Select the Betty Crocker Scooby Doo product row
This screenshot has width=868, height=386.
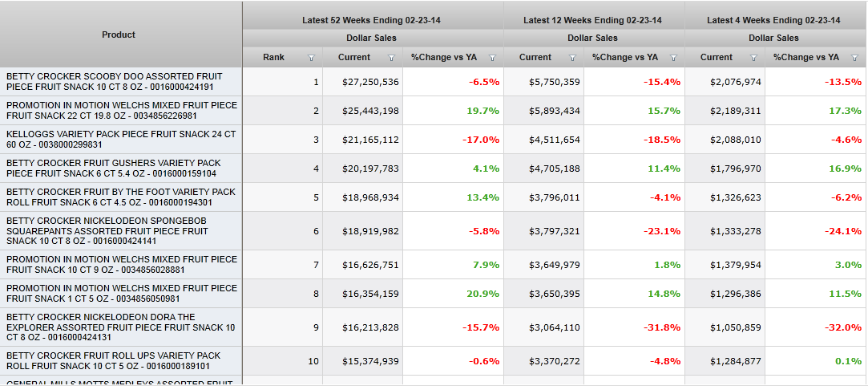coord(115,82)
